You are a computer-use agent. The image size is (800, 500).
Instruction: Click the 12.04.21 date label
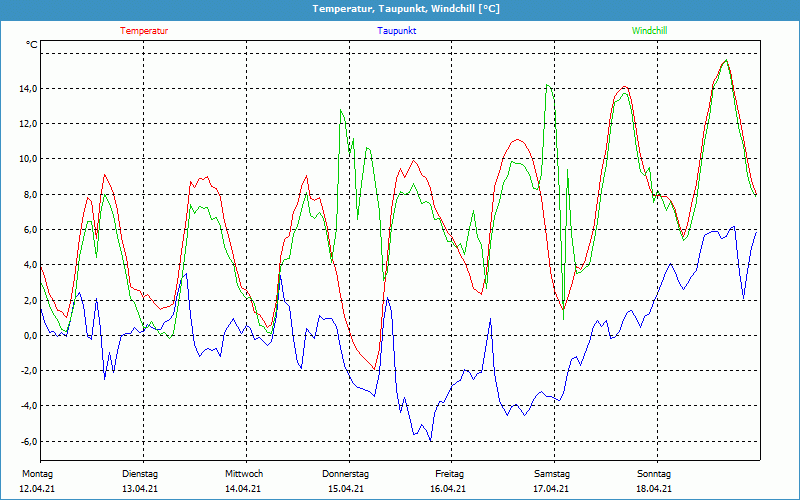[x=37, y=489]
